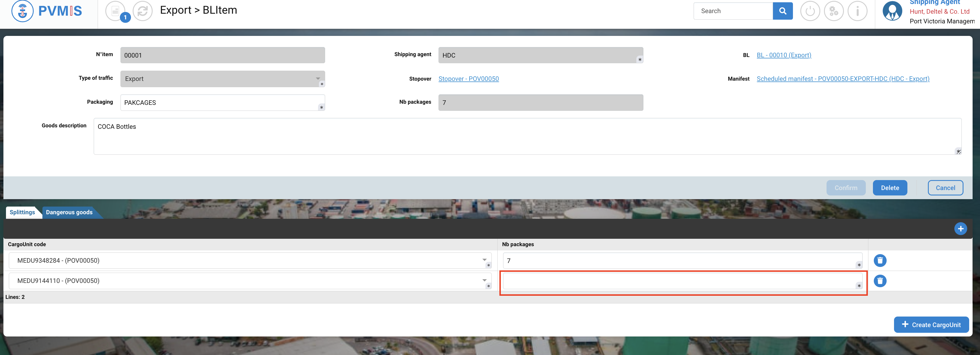This screenshot has height=355, width=980.
Task: Click the power logout icon
Action: 810,11
